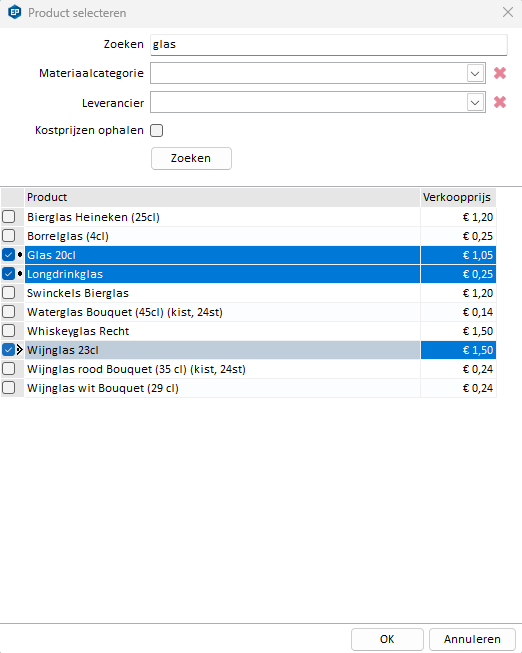The image size is (522, 653).
Task: Uncheck the Glas 20cl checkbox
Action: [x=8, y=254]
